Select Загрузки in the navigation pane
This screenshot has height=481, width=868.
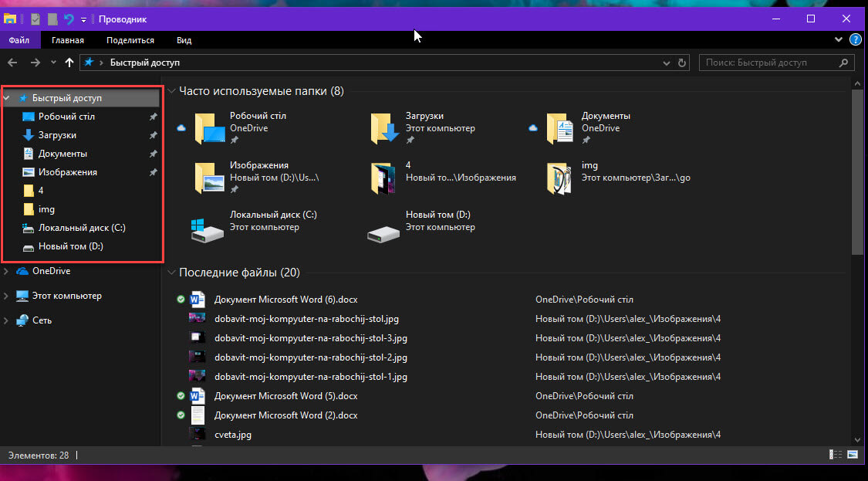(x=57, y=135)
